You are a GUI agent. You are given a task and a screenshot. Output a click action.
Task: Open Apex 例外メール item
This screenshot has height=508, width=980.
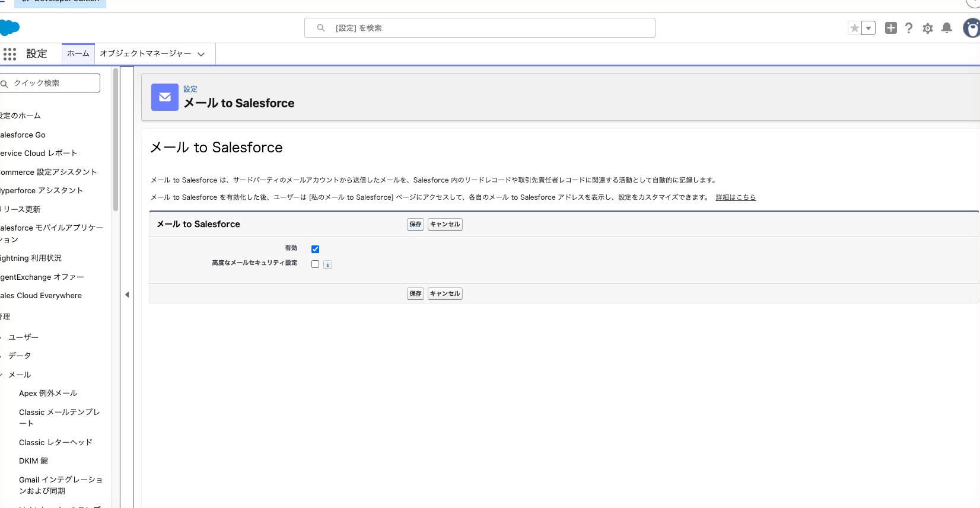point(48,393)
